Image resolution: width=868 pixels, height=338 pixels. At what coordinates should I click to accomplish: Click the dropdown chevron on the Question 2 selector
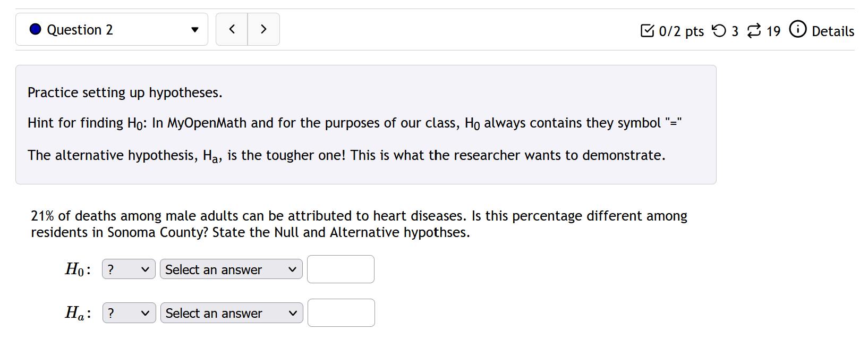194,30
